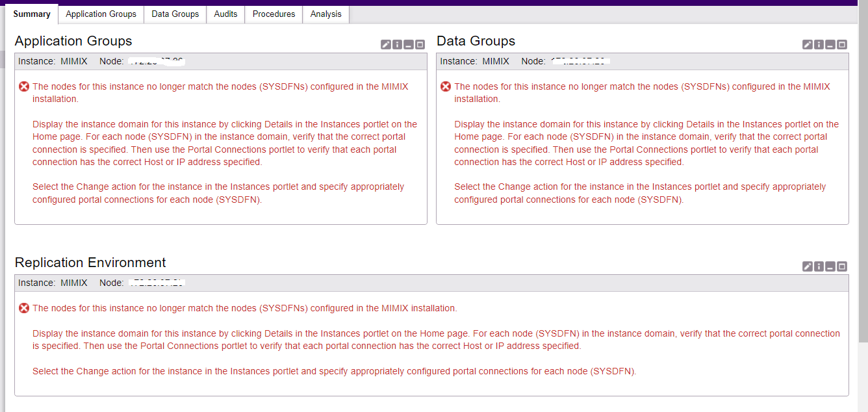Minimize the Data Groups portlet
The width and height of the screenshot is (868, 412).
(x=830, y=44)
